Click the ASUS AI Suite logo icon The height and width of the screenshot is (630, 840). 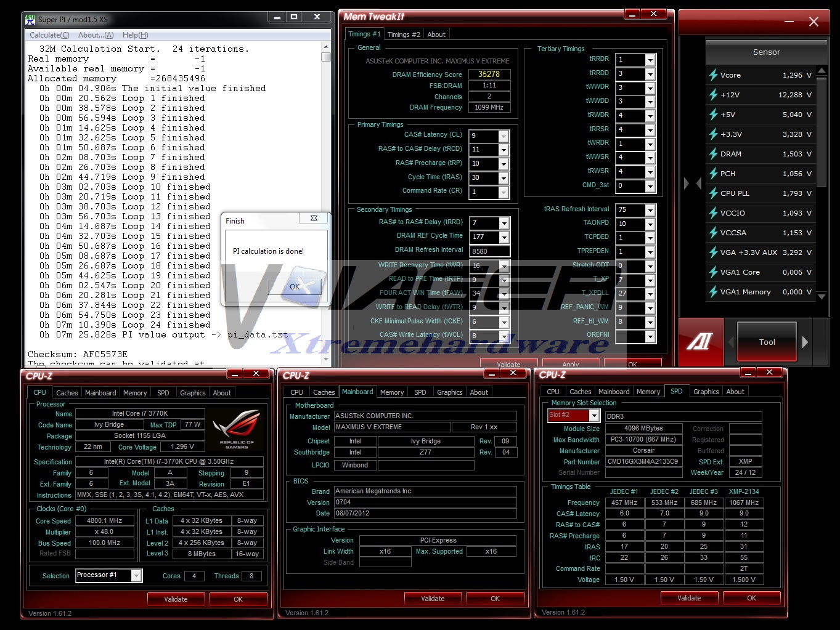pyautogui.click(x=699, y=342)
